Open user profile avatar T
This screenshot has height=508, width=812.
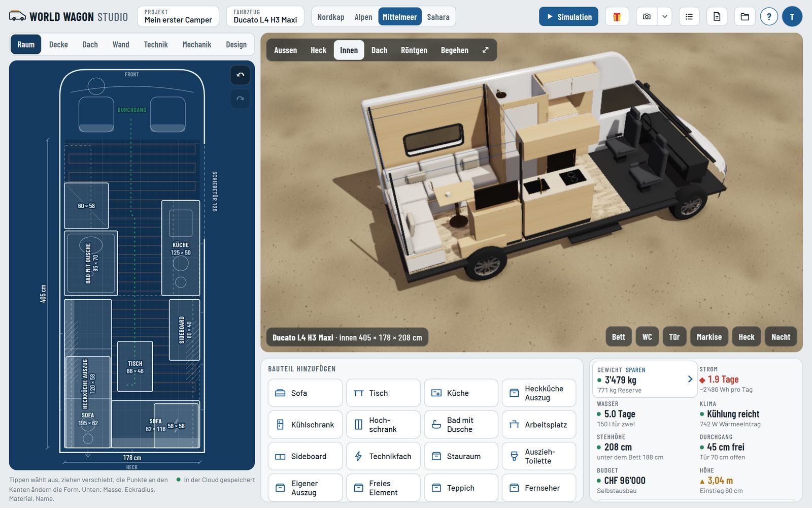[x=792, y=17]
